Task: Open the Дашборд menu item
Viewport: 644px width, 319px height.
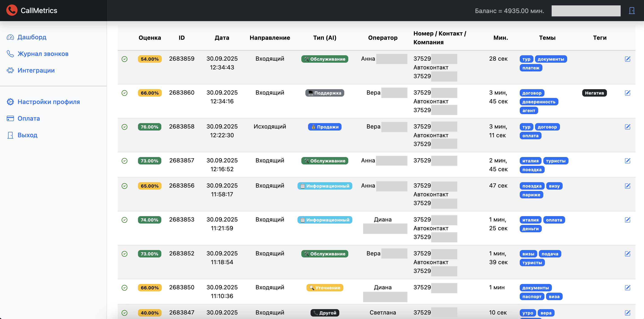Action: point(32,37)
